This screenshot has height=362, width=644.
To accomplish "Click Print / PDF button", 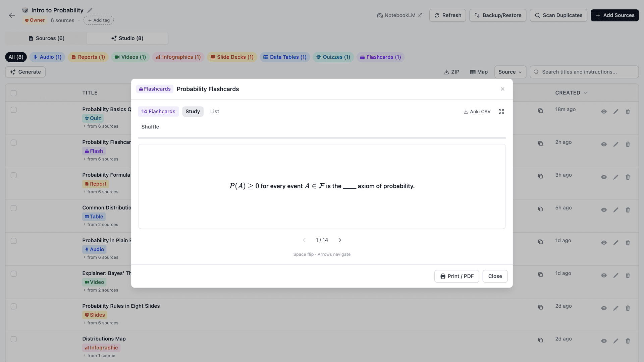I will click(457, 276).
